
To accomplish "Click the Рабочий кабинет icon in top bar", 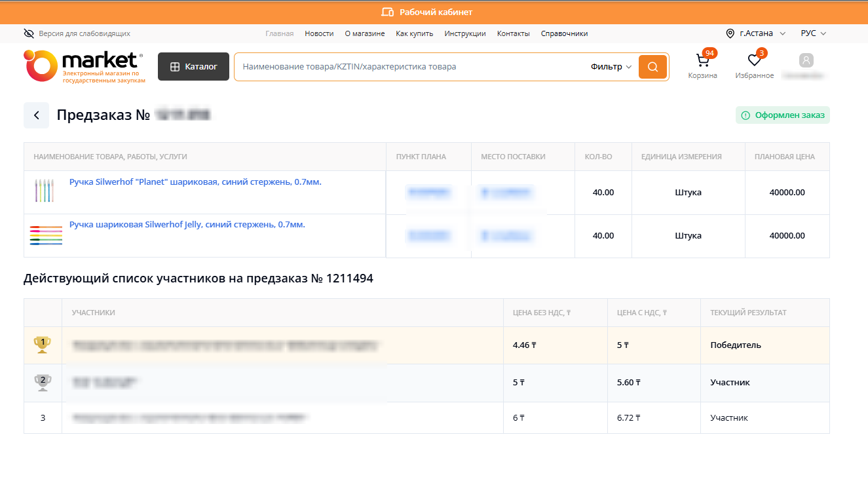I will (x=387, y=12).
